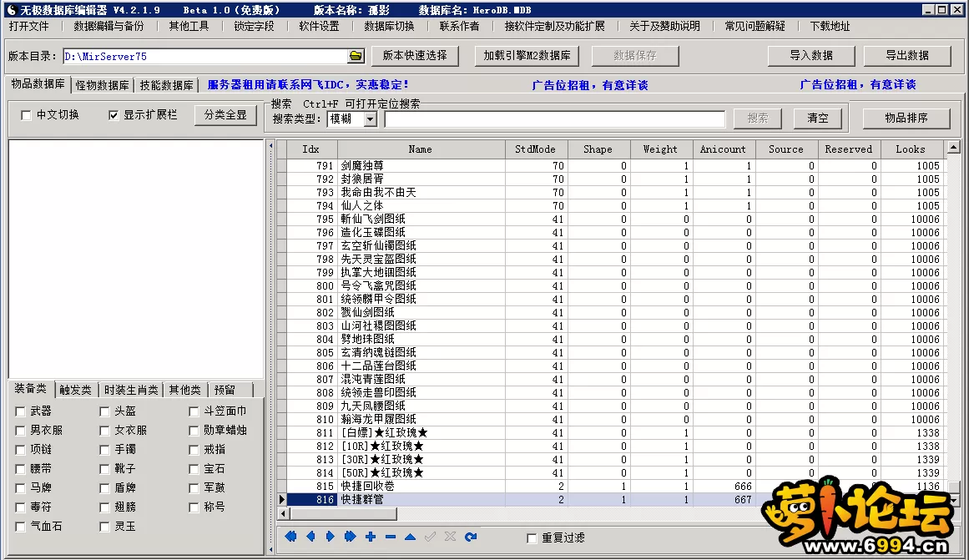Check the 斗笠面巾 filter box
Viewport: 969px width, 560px height.
click(194, 411)
